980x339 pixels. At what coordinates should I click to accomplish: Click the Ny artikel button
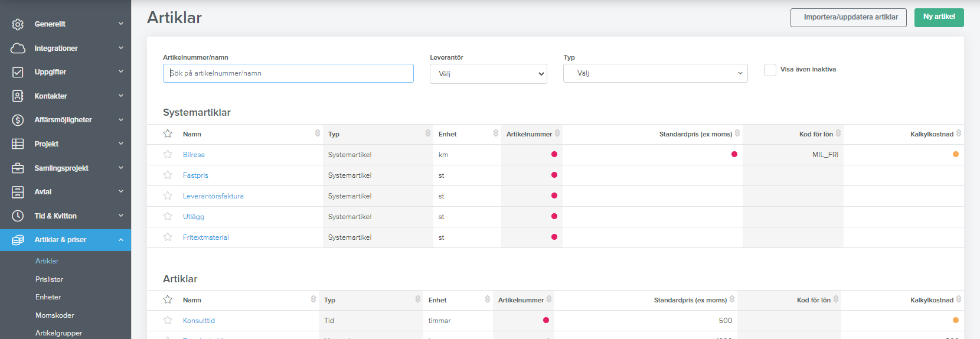click(939, 17)
